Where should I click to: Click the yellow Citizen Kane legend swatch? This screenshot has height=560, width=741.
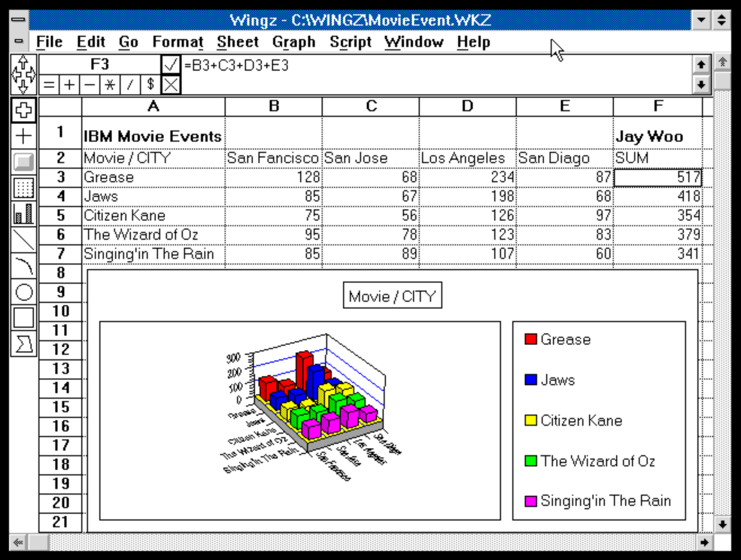530,420
